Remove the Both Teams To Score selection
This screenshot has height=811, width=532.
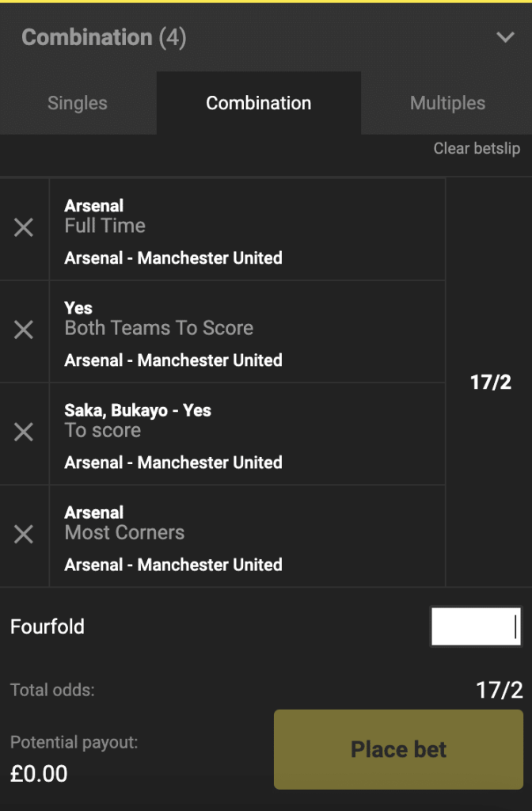[x=24, y=330]
